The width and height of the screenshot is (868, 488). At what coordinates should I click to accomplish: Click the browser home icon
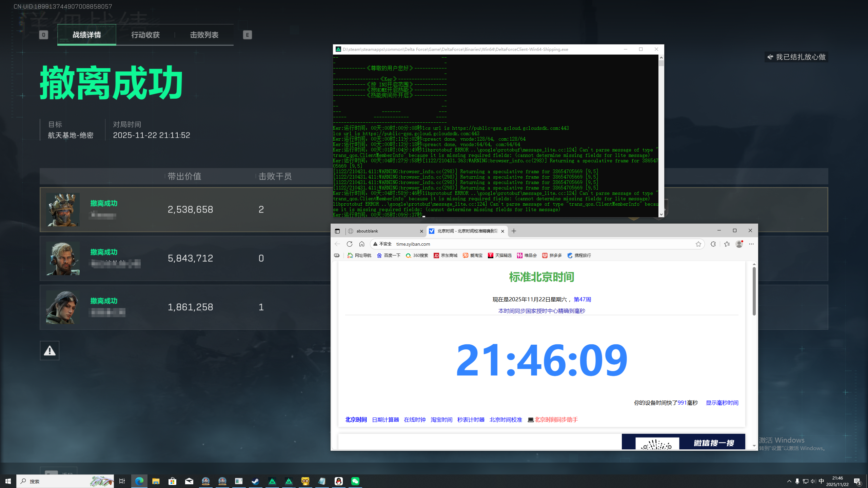[362, 244]
